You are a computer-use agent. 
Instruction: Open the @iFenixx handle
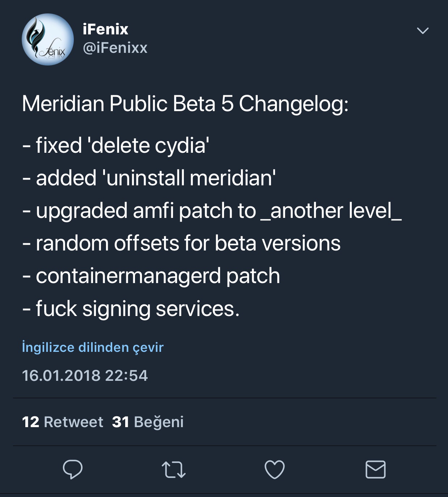coord(115,48)
